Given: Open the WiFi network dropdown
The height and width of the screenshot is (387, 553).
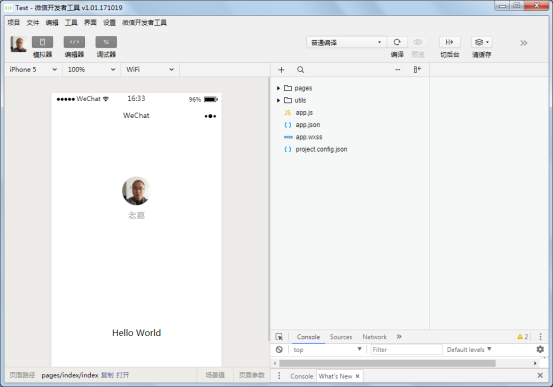Looking at the screenshot, I should 150,69.
